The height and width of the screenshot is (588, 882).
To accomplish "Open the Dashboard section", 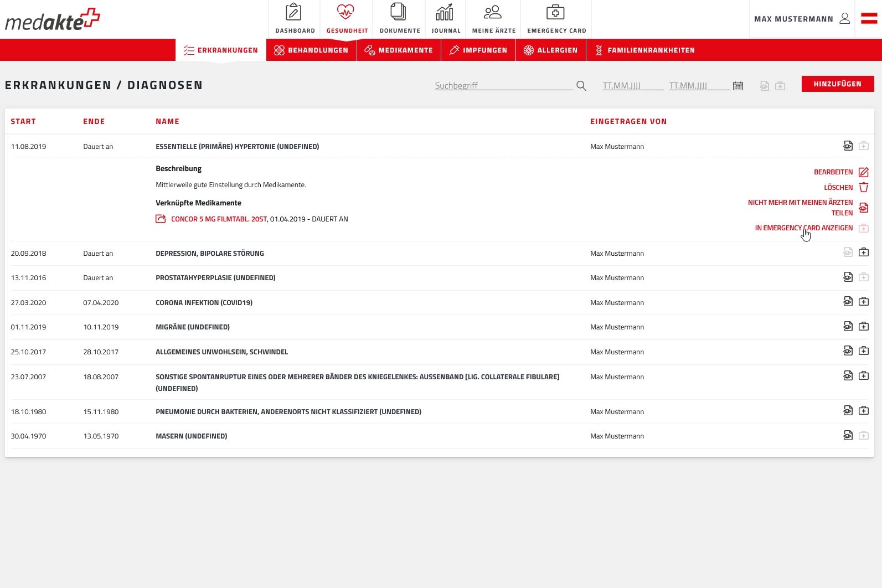I will 295,19.
